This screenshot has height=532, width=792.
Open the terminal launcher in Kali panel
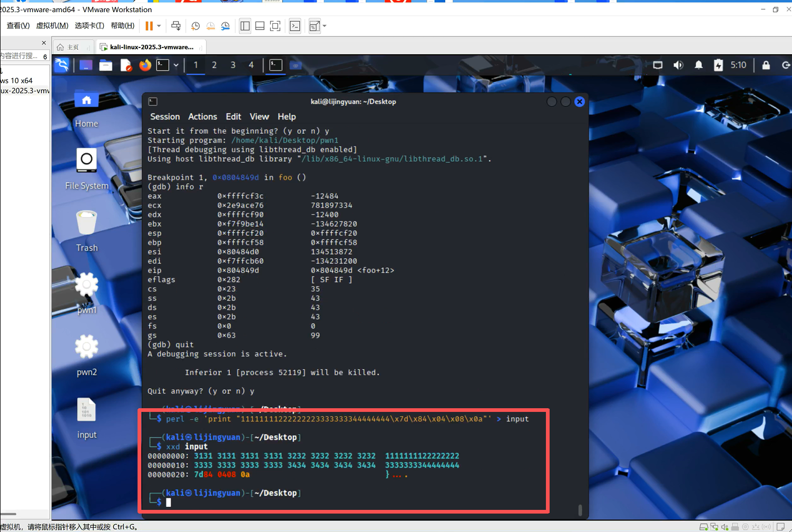pos(163,65)
